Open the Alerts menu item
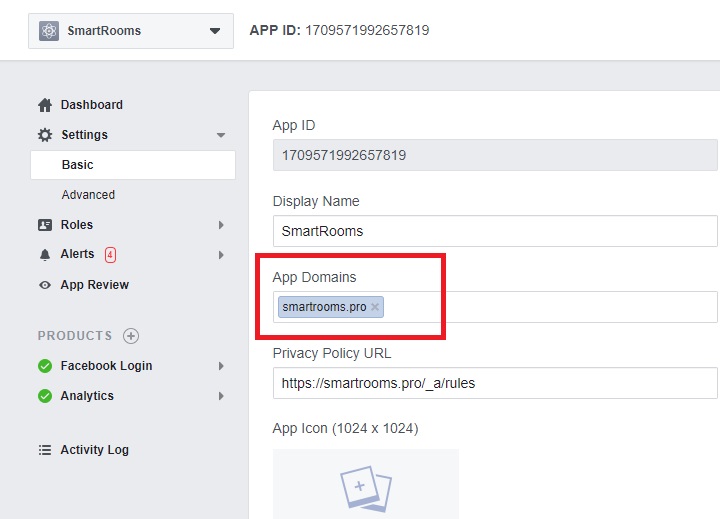Image resolution: width=720 pixels, height=519 pixels. click(x=77, y=254)
